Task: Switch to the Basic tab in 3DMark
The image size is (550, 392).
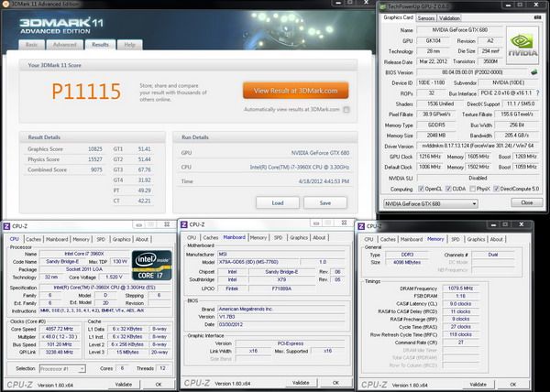Action: (31, 45)
